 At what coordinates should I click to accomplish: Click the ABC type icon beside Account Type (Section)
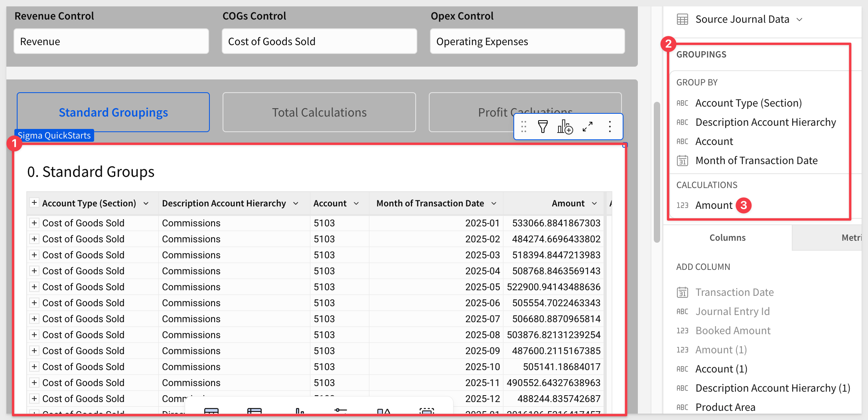point(683,103)
